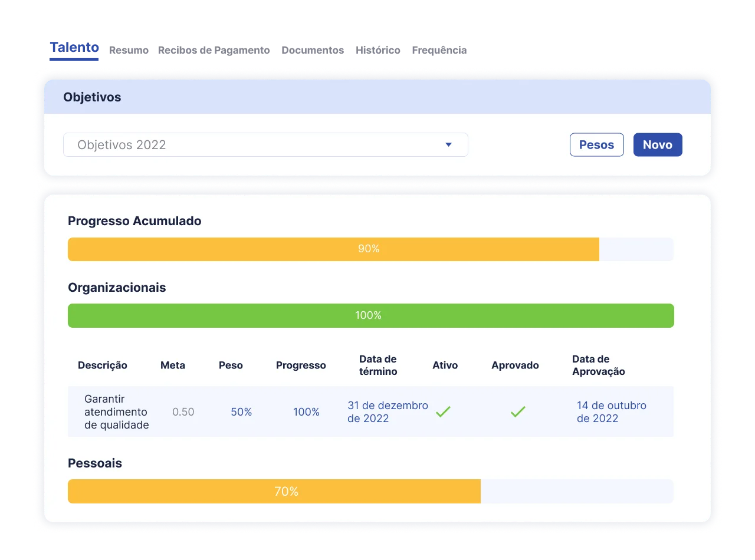Open Recibos de Pagamento tab
This screenshot has width=755, height=560.
click(x=214, y=50)
